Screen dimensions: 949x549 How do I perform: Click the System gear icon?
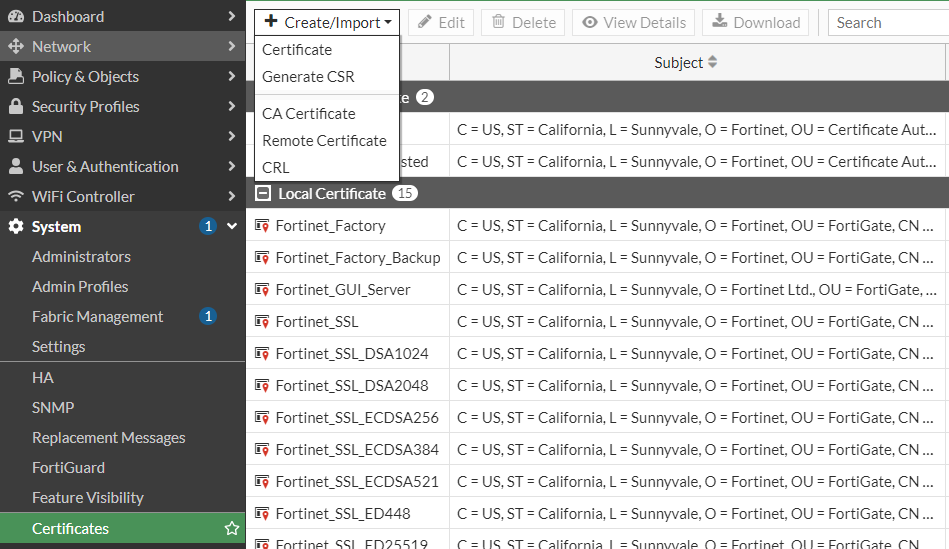click(x=15, y=226)
